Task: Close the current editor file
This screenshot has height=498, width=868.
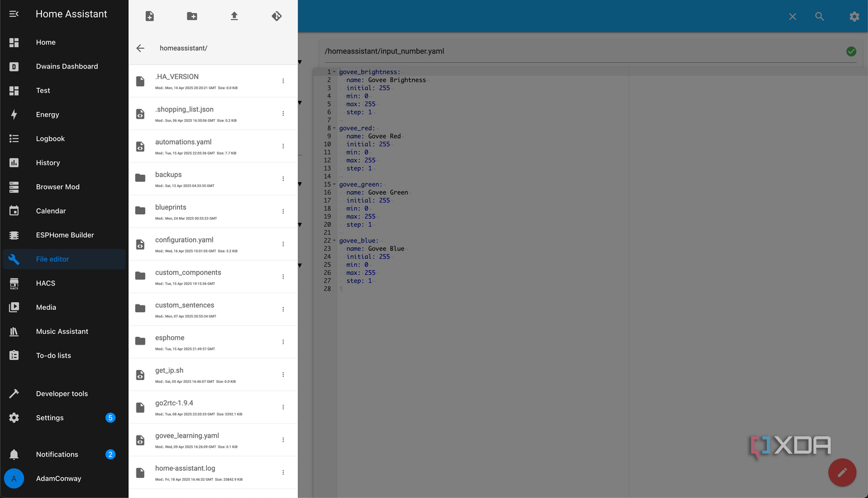Action: point(792,17)
